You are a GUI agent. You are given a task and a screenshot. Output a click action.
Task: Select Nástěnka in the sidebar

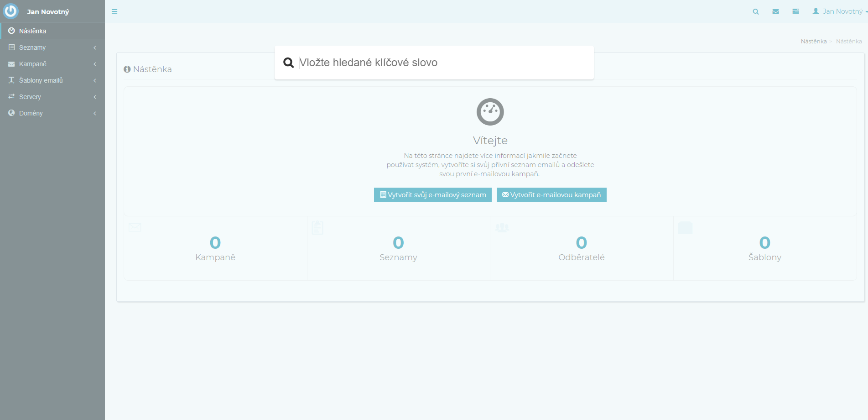coord(52,31)
